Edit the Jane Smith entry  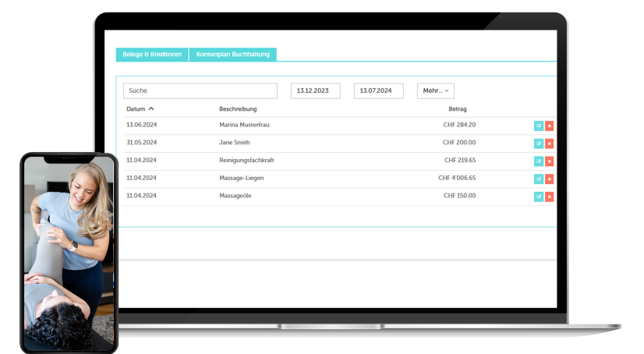(538, 143)
